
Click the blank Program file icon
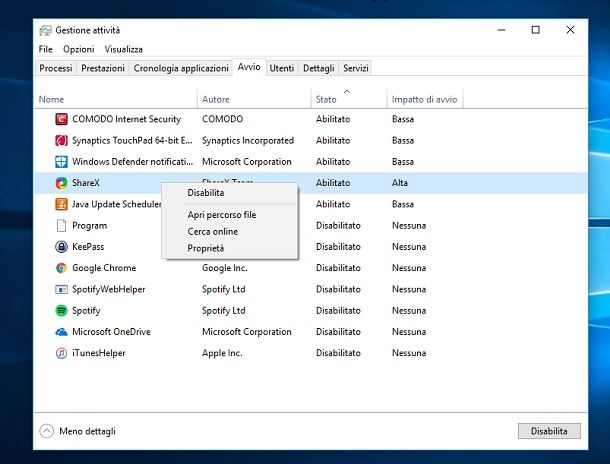pyautogui.click(x=61, y=226)
